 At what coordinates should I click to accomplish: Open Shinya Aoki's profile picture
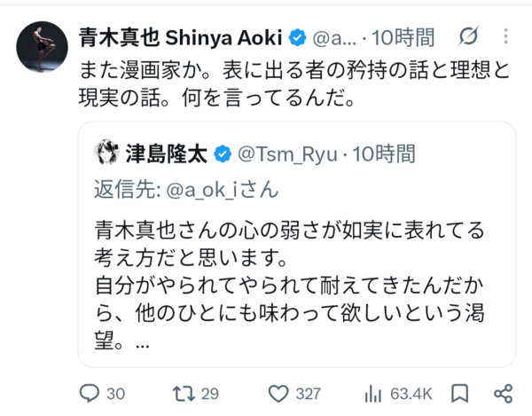[42, 47]
